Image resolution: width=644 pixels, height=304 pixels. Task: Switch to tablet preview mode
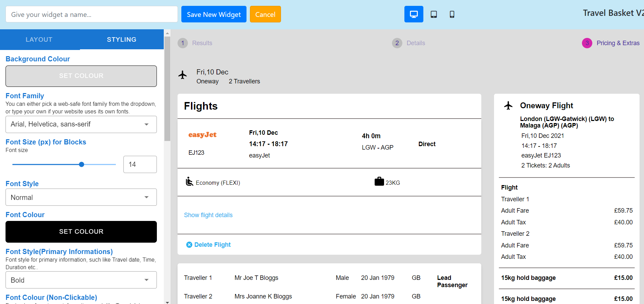(x=434, y=14)
